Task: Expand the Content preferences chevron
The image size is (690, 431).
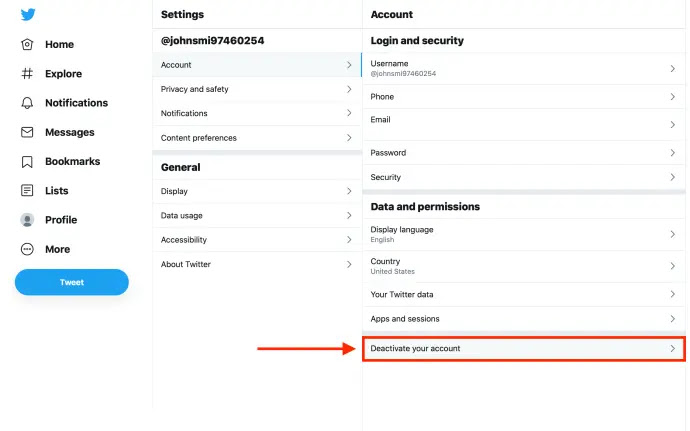Action: pos(349,138)
